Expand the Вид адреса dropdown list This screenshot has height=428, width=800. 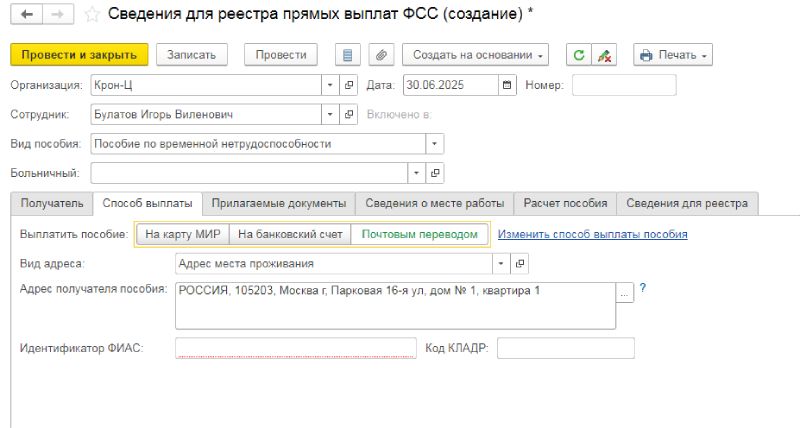tap(500, 264)
